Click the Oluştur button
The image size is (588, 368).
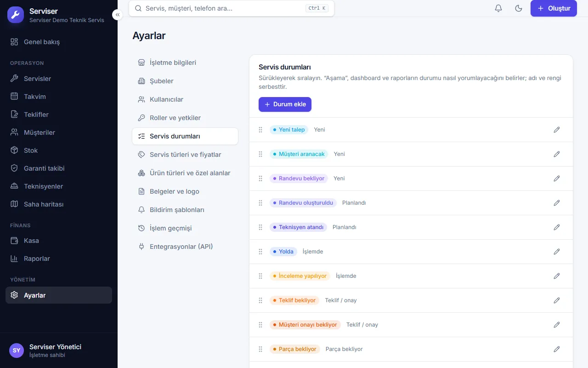(x=554, y=8)
